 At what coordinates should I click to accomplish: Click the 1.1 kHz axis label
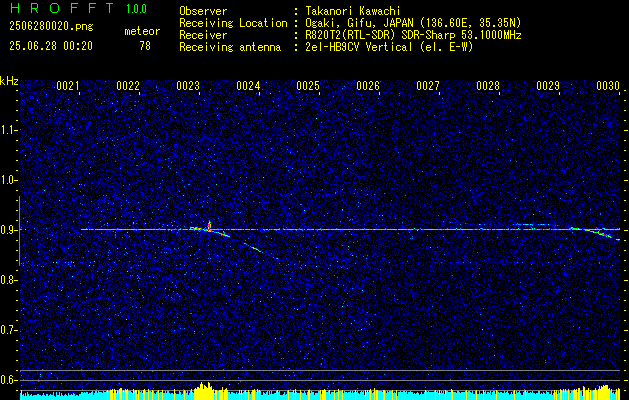pyautogui.click(x=7, y=130)
